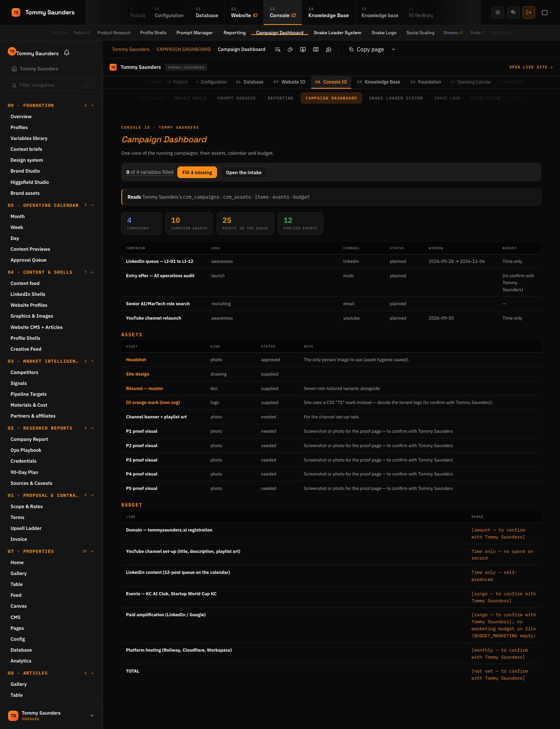Screen dimensions: 560x729
Task: Click the orange sign-out icon
Action: coord(529,12)
